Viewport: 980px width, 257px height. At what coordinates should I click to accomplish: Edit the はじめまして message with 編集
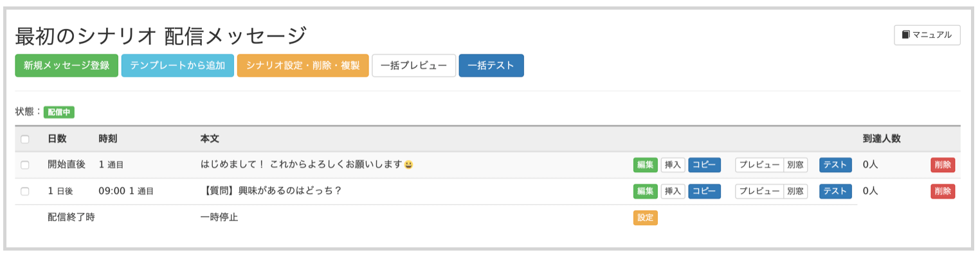(x=645, y=165)
